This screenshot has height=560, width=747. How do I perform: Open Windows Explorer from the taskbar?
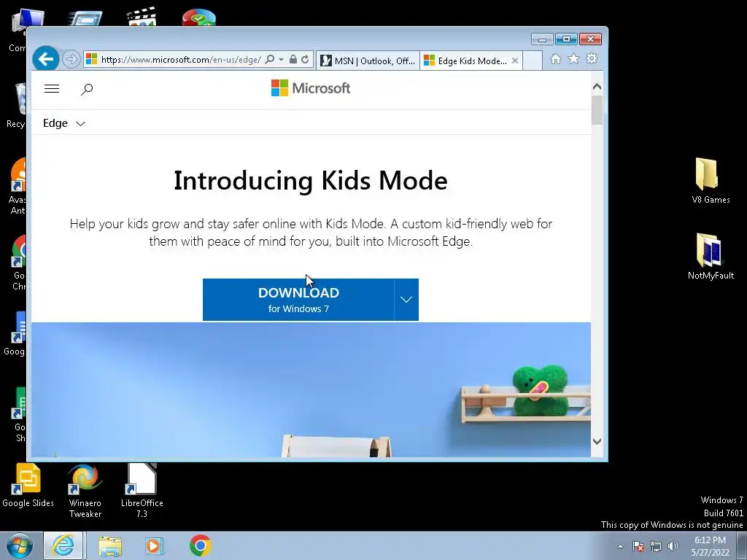click(110, 545)
